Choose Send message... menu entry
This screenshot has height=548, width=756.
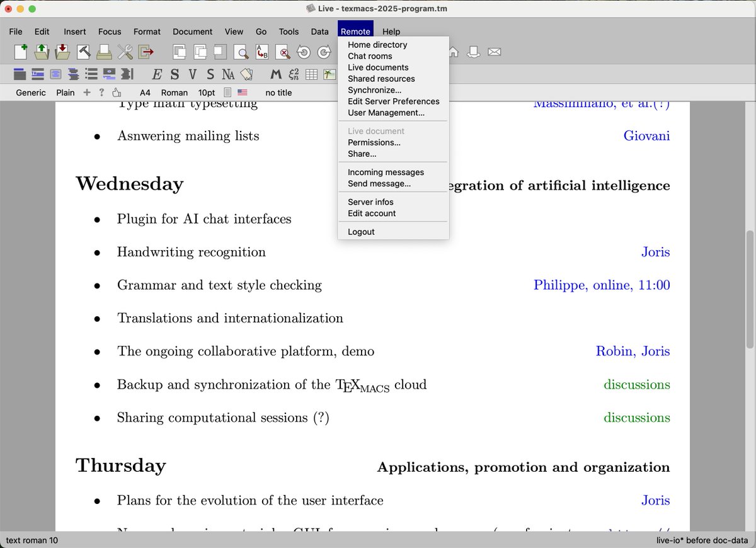click(x=393, y=183)
